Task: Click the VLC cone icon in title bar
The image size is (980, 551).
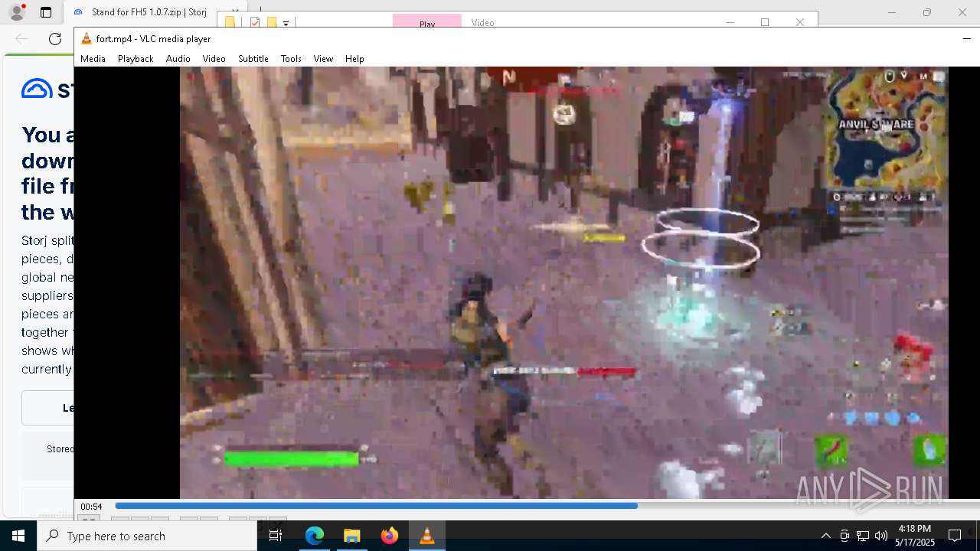Action: (87, 39)
